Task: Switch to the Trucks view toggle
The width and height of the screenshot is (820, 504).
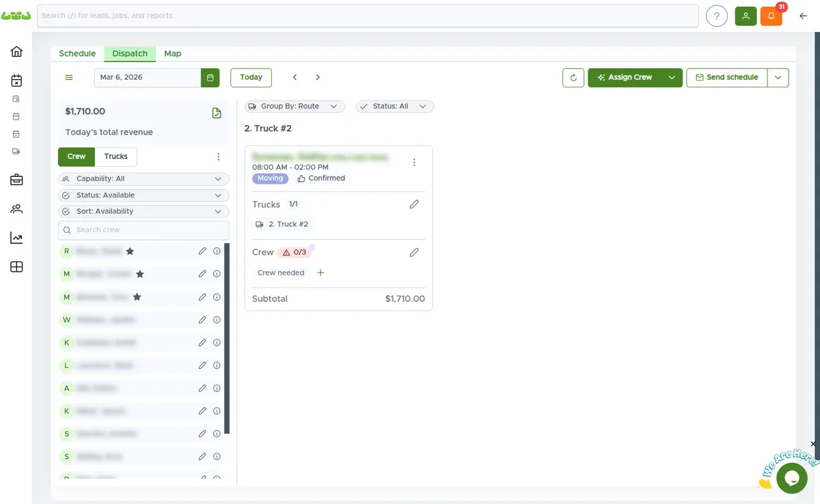Action: point(115,156)
